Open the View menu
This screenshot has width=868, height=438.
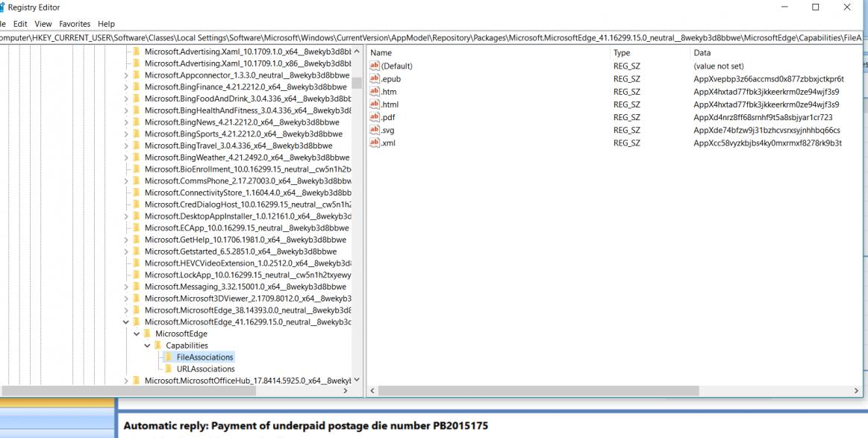coord(43,24)
